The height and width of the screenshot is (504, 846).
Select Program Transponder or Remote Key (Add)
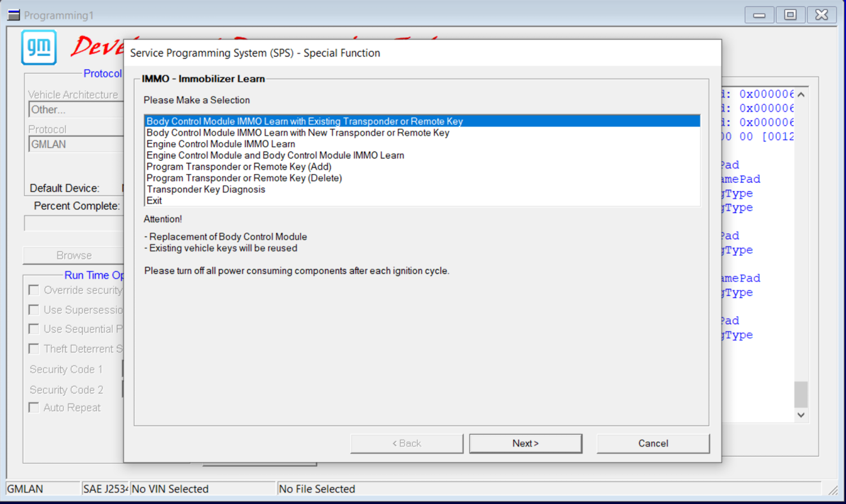422,166
